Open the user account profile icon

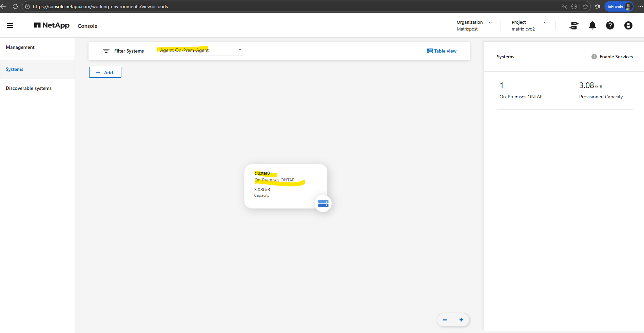(x=628, y=25)
